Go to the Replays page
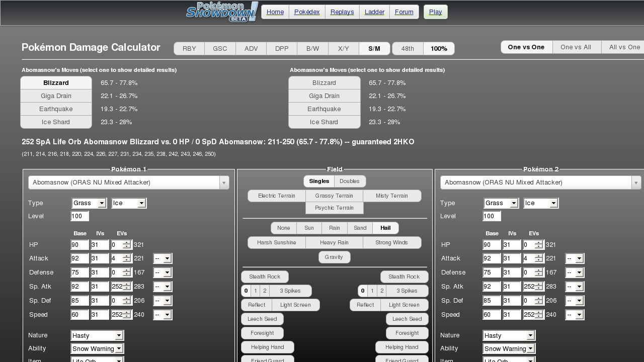 point(342,12)
